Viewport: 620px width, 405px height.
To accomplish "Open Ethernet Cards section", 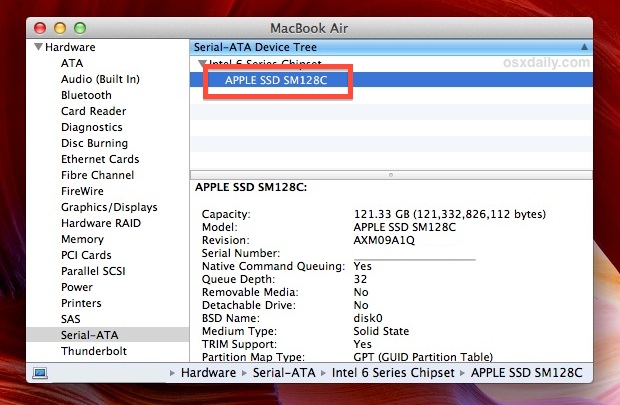I will click(x=100, y=159).
